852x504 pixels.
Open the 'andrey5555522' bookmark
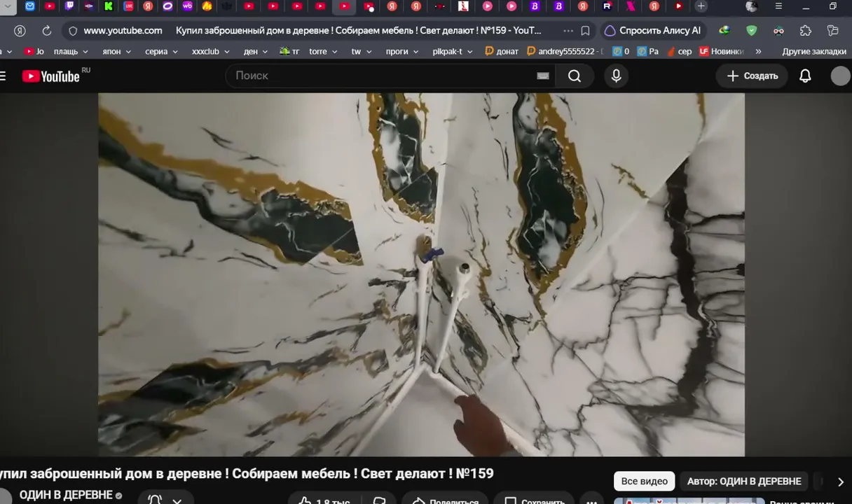point(565,52)
